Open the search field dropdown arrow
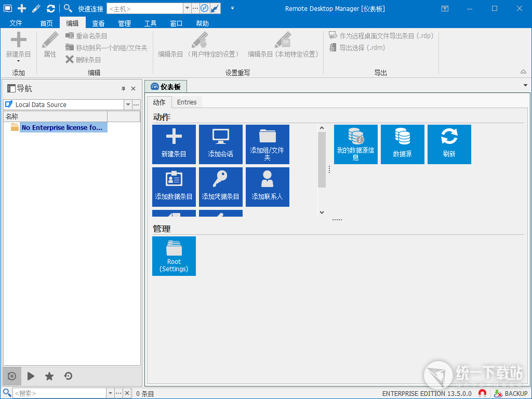This screenshot has height=399, width=532. (x=110, y=394)
